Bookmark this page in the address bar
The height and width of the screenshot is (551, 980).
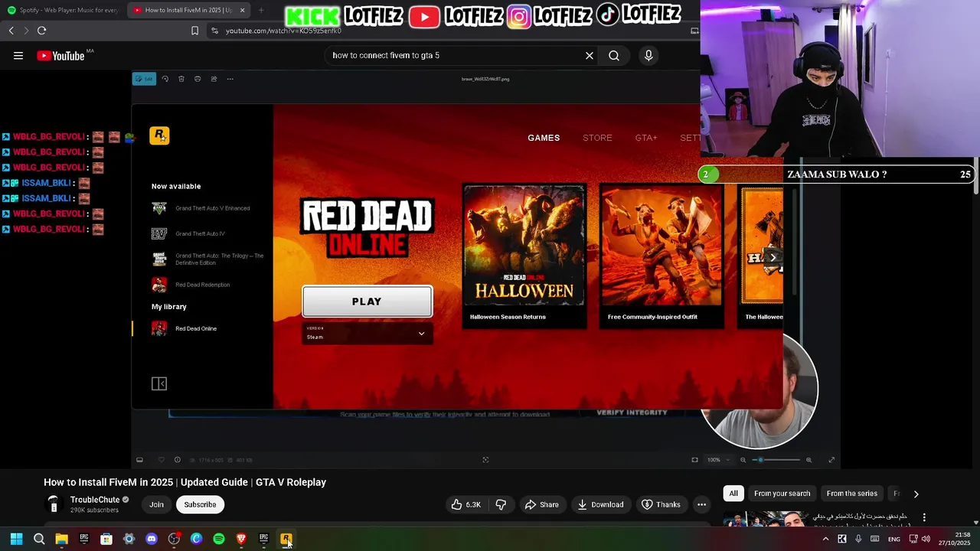194,31
